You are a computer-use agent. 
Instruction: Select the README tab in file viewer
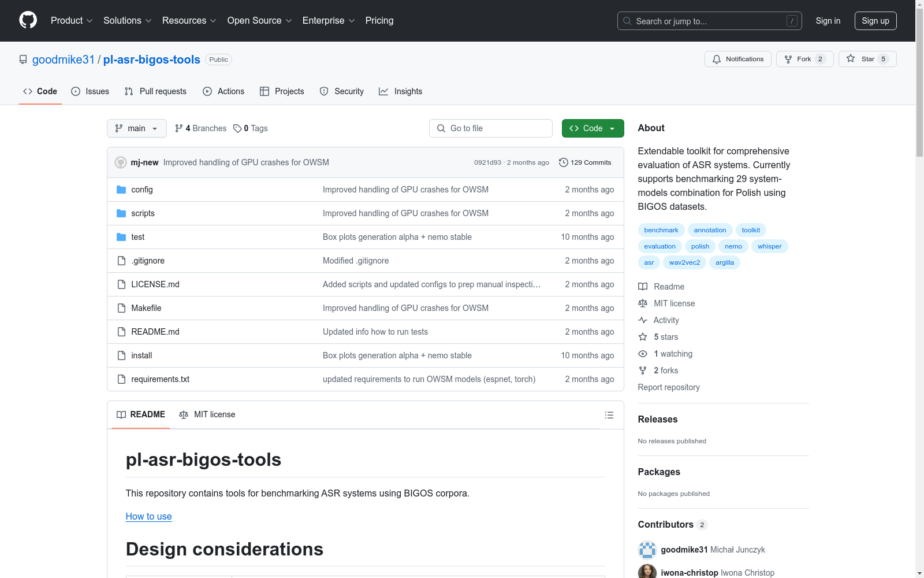[141, 414]
